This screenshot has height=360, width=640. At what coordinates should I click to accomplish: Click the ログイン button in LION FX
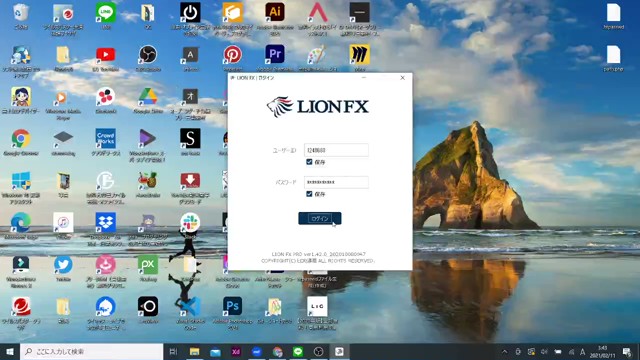point(320,218)
